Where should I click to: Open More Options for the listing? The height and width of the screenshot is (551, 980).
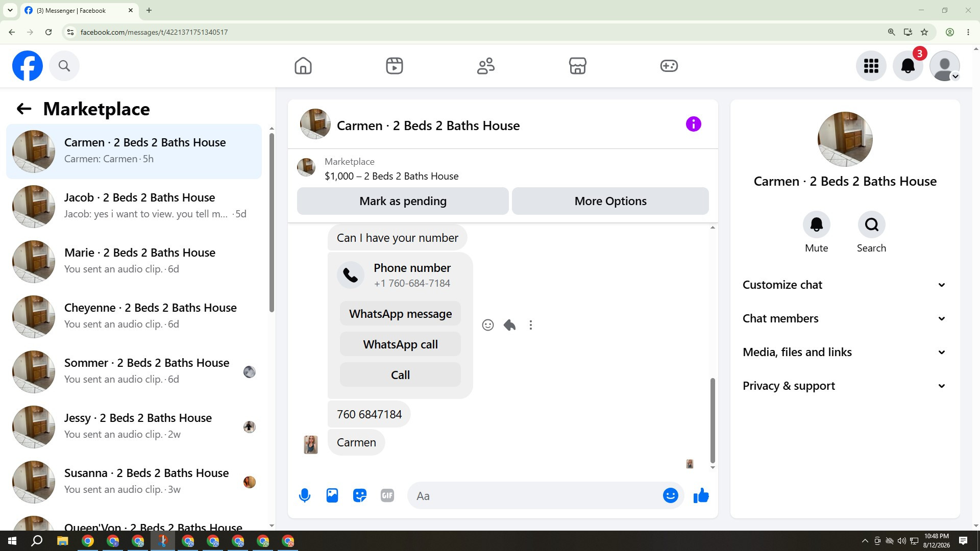click(x=610, y=201)
